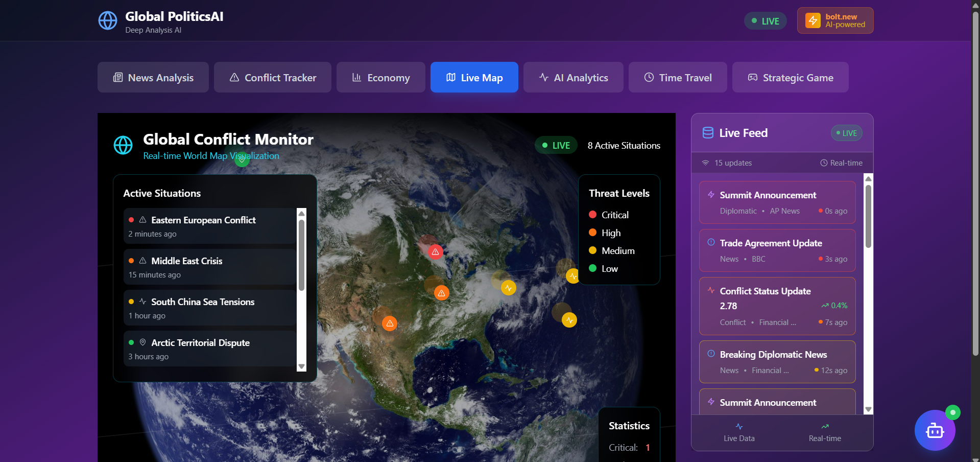The width and height of the screenshot is (980, 462).
Task: Click the header LIVE status badge
Action: pos(766,21)
